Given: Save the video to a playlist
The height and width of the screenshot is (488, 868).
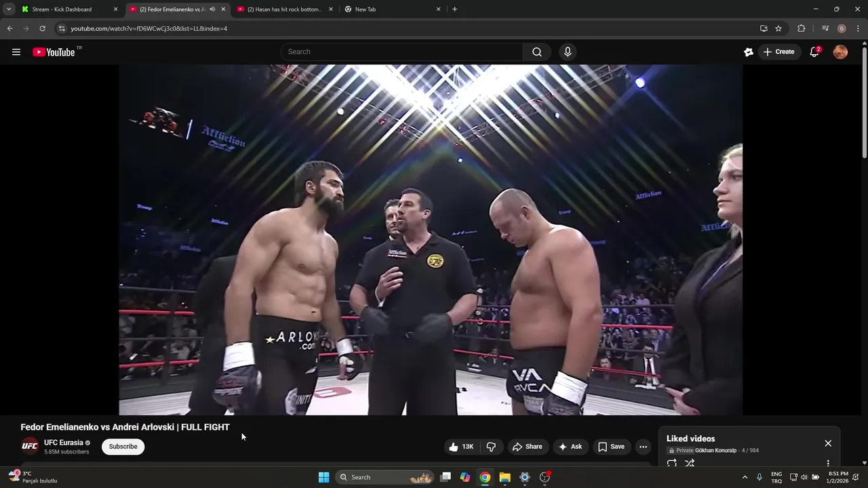Looking at the screenshot, I should pos(610,447).
